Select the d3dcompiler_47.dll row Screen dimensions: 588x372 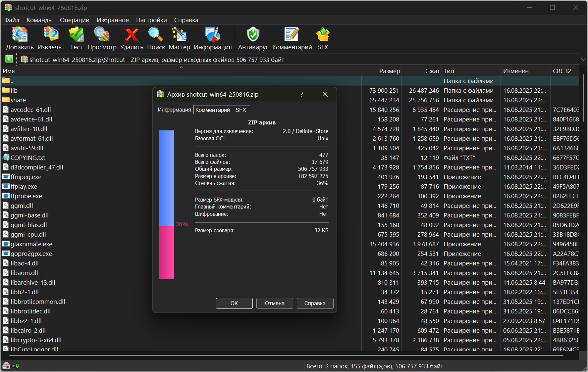(x=290, y=167)
